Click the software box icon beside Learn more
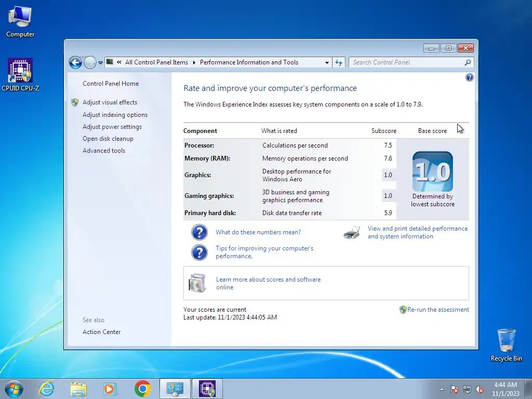 tap(197, 283)
